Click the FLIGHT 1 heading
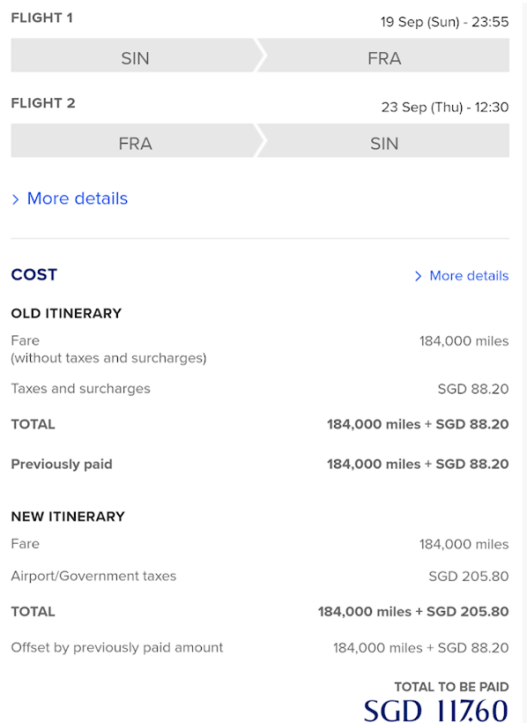The image size is (527, 723). pos(42,18)
